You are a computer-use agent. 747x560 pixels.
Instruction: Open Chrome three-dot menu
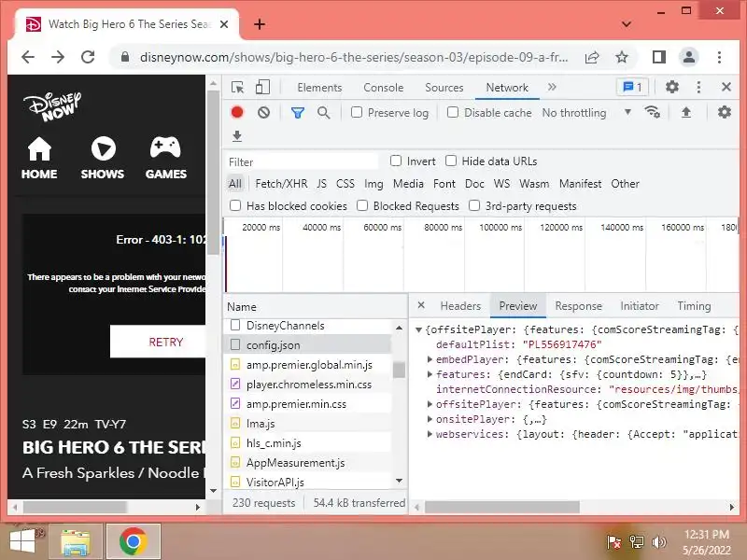coord(719,57)
